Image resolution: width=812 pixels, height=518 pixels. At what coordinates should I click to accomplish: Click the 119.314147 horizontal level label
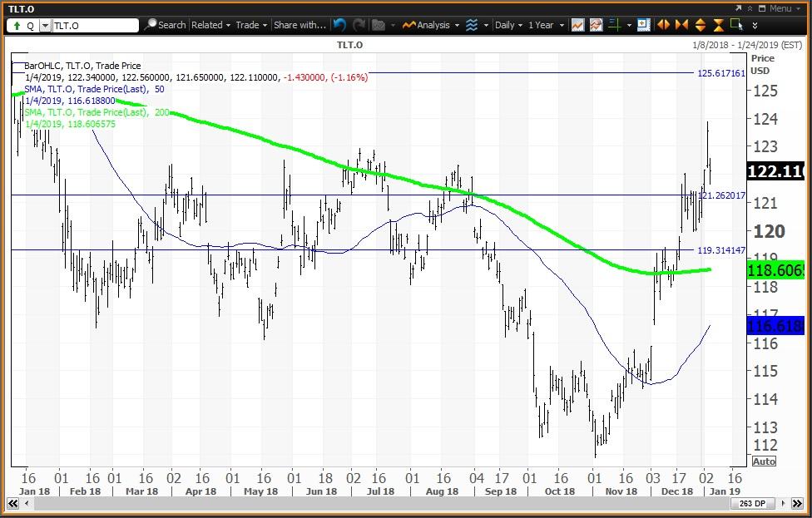click(721, 250)
